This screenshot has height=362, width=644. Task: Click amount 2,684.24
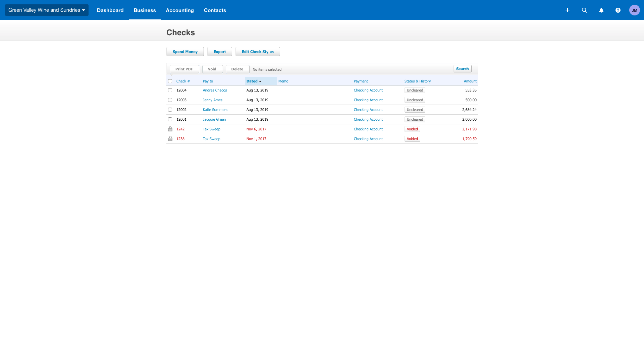tap(469, 110)
